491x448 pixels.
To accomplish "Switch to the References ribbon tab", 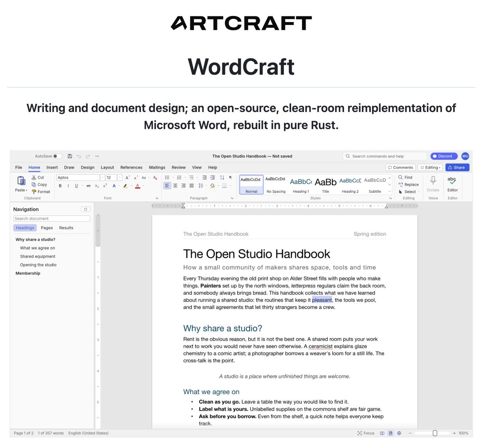I will point(131,168).
